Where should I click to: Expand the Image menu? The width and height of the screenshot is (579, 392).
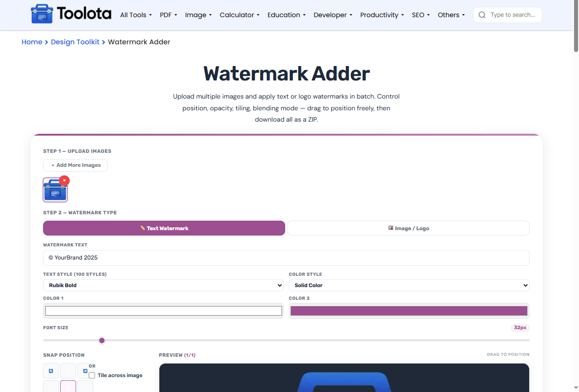click(x=198, y=15)
